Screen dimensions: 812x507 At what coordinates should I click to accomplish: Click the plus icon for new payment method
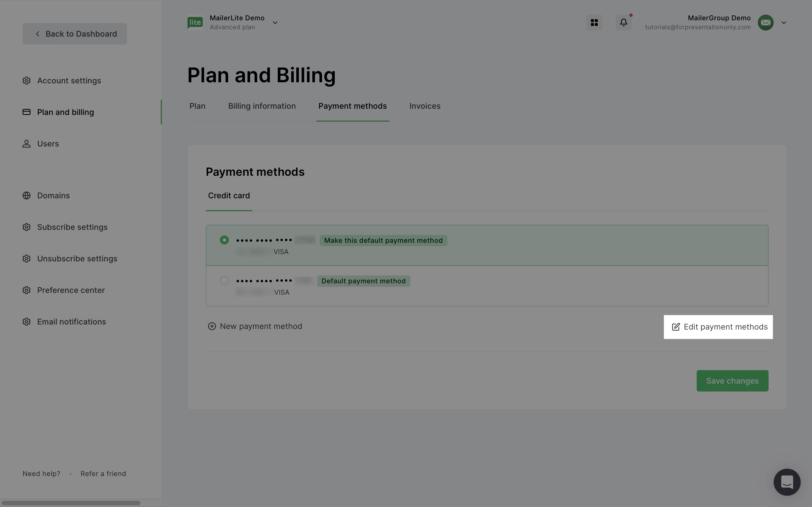[212, 326]
